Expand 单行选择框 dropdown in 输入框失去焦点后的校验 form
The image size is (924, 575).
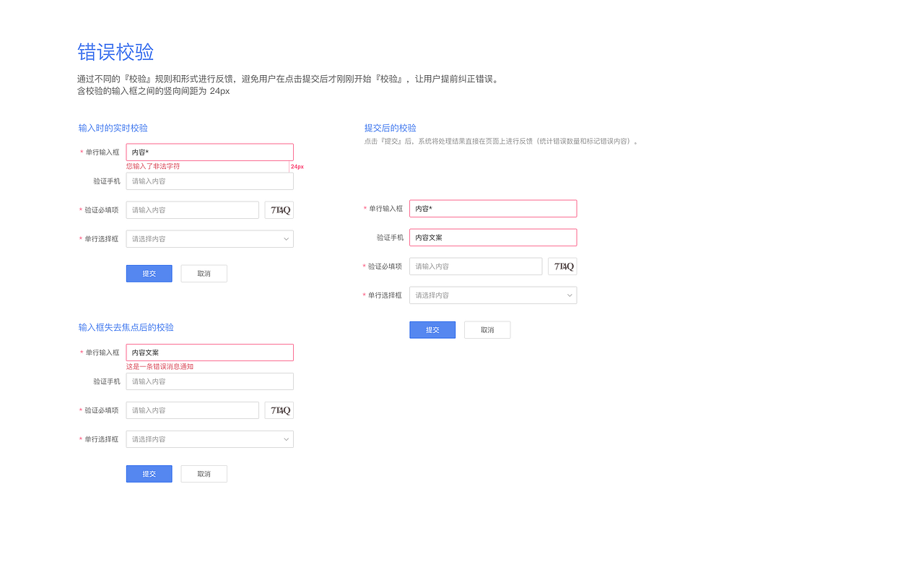[209, 439]
